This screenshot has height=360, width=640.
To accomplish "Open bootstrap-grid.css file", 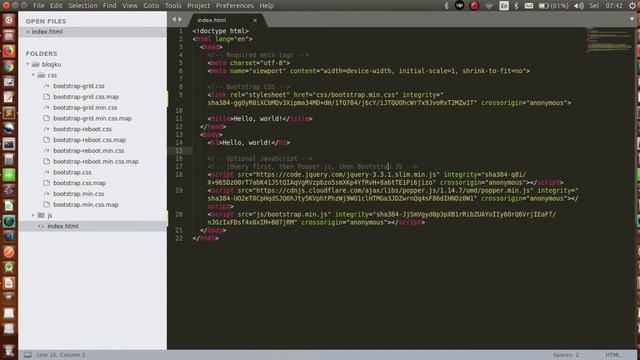I will click(79, 86).
